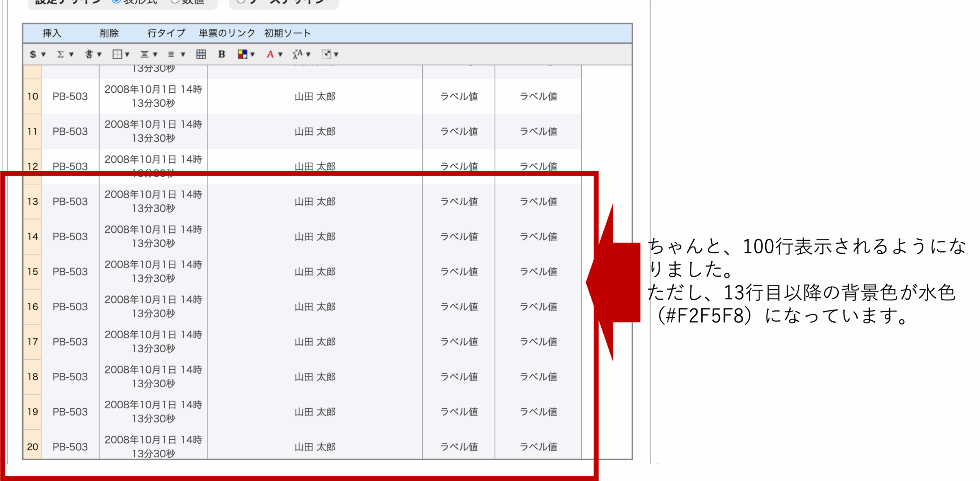Open the font size dropdown

pos(302,54)
